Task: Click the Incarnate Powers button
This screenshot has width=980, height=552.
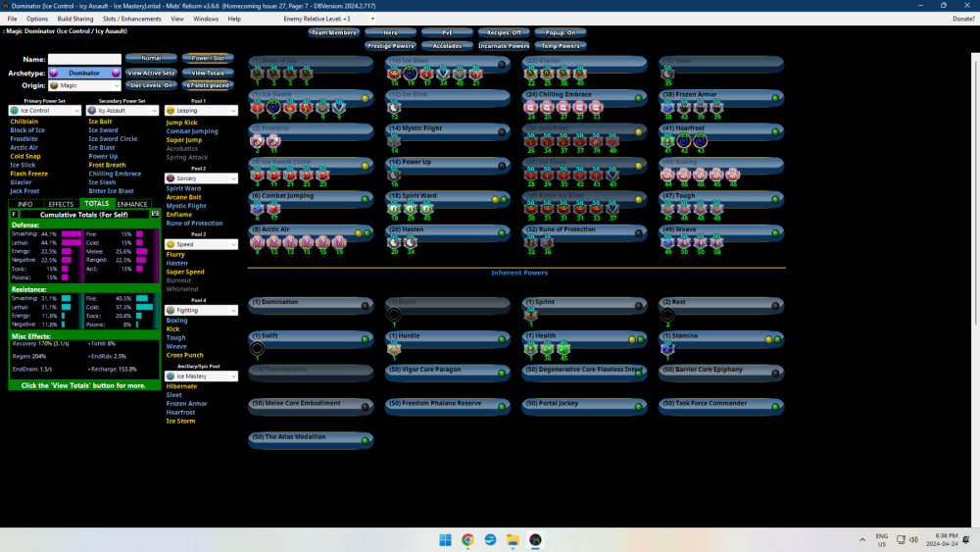Action: (504, 46)
